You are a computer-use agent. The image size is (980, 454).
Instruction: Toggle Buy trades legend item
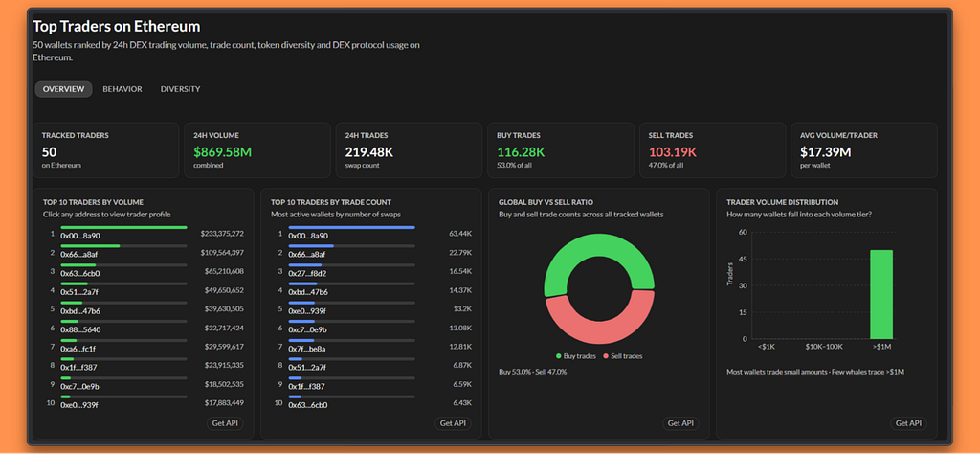tap(575, 355)
